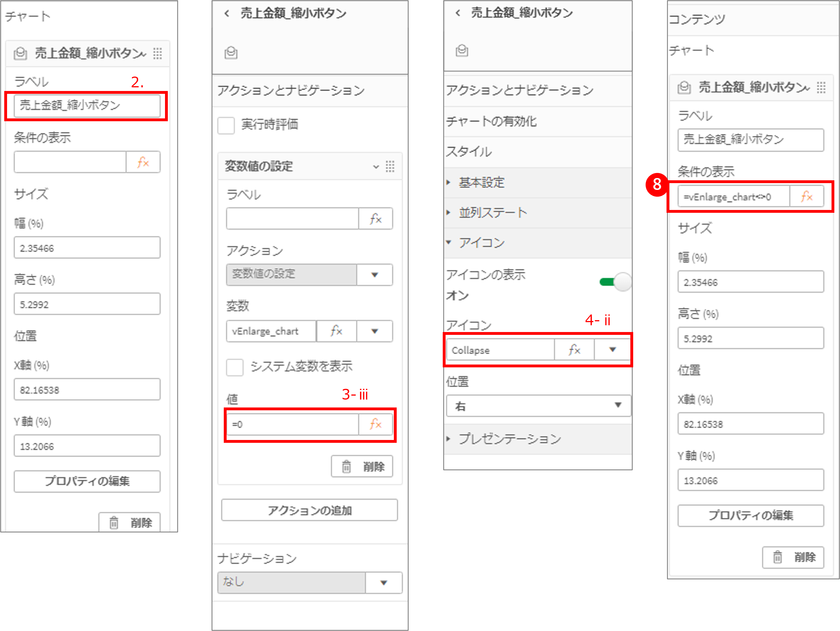The height and width of the screenshot is (631, 840).
Task: Click the Y軸 field 13.2066 in コンテンツ panel
Action: click(751, 480)
